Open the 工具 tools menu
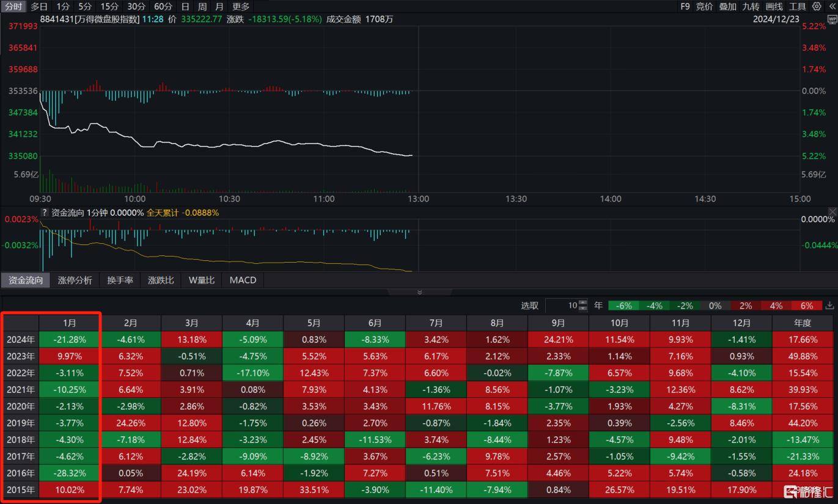The image size is (838, 504). (797, 6)
